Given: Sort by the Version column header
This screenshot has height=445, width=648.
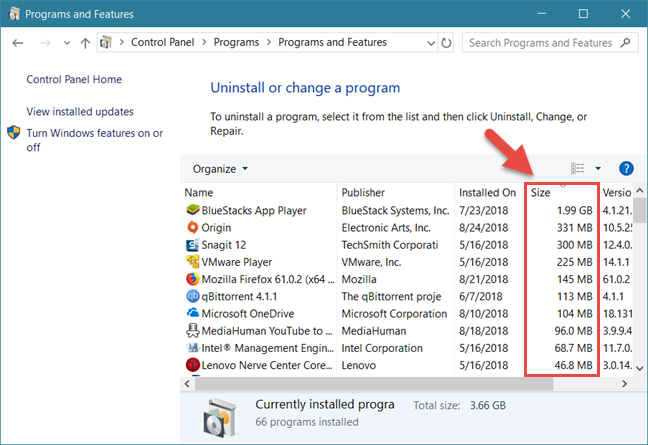Looking at the screenshot, I should tap(616, 193).
